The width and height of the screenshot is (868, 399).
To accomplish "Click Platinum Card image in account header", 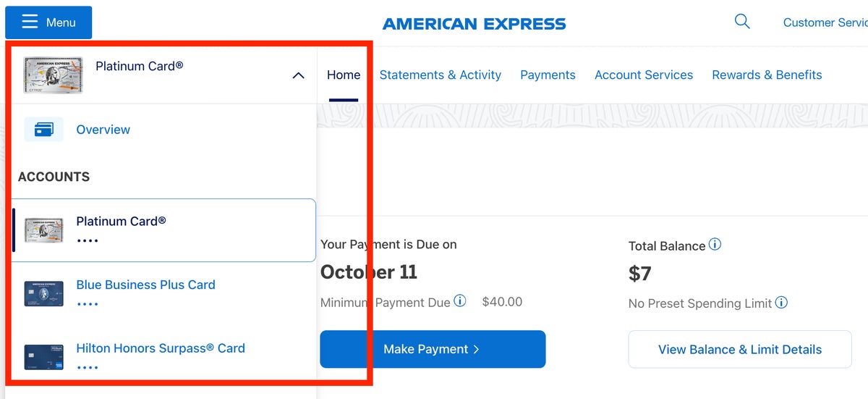I will tap(53, 75).
